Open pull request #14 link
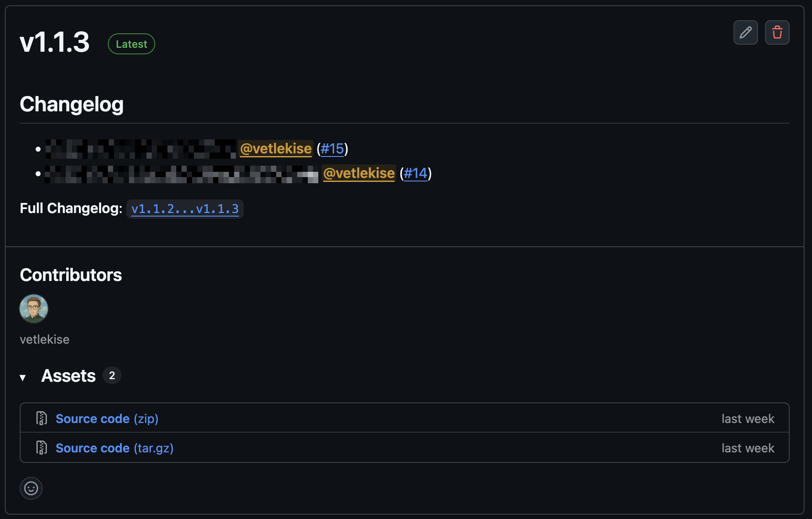 tap(415, 174)
